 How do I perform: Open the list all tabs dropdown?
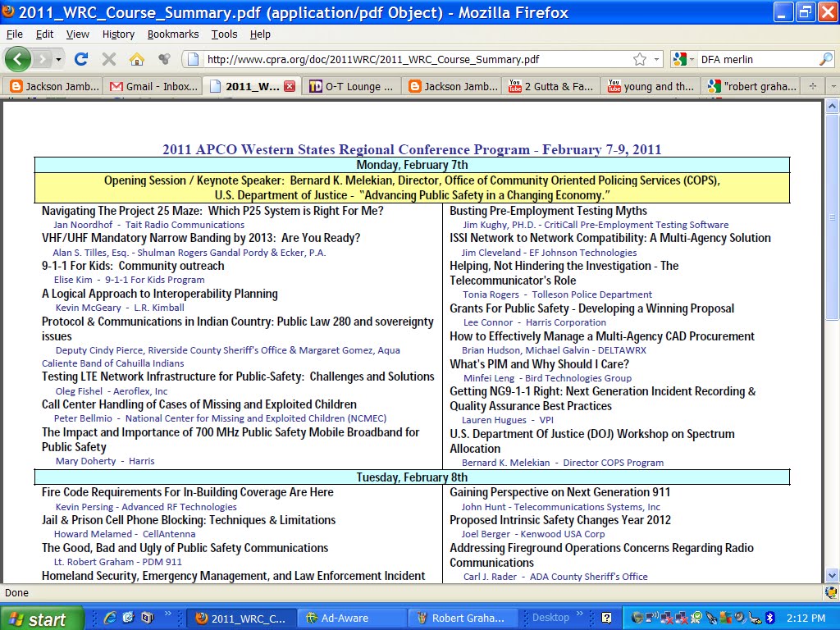pyautogui.click(x=833, y=86)
